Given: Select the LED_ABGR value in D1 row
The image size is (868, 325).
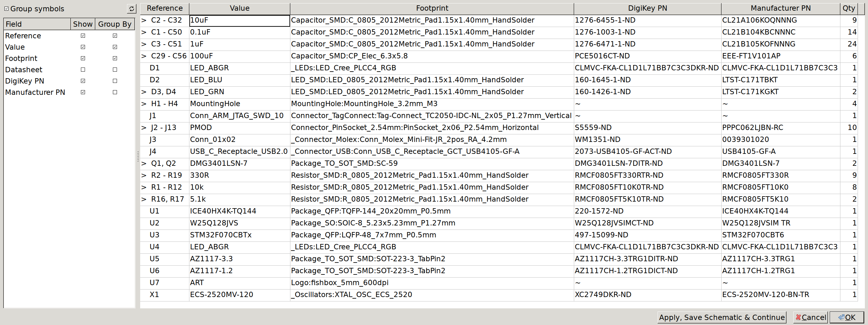Looking at the screenshot, I should click(x=240, y=68).
